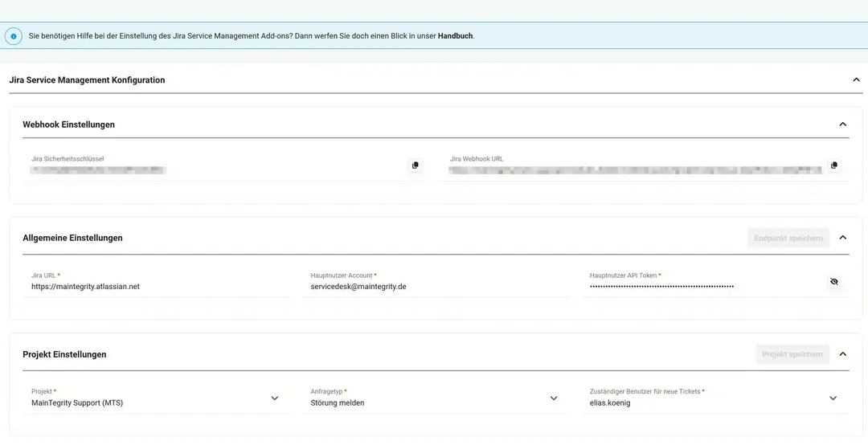Screen dimensions: 868x445
Task: Collapse Jira Service Management Konfiguration section
Action: 856,80
